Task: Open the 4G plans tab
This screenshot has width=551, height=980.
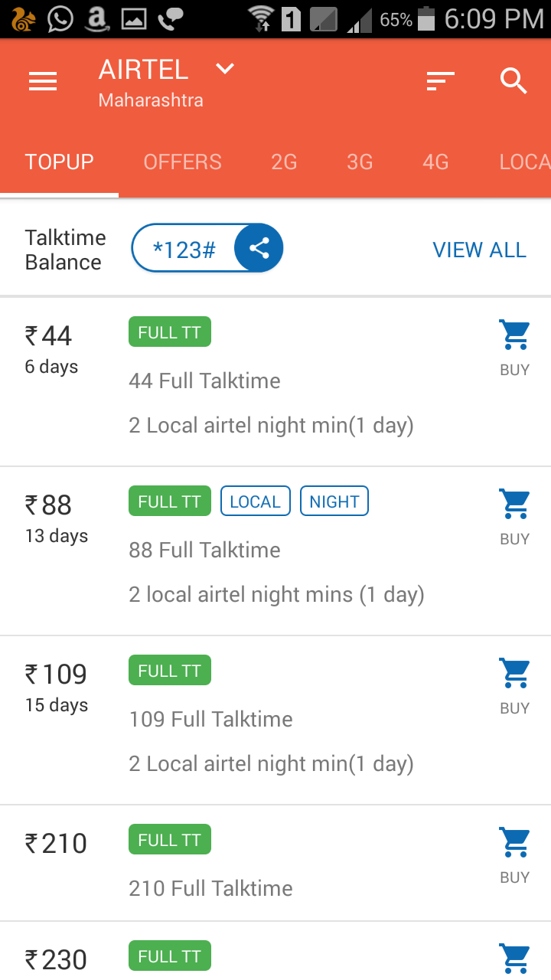Action: [x=435, y=162]
